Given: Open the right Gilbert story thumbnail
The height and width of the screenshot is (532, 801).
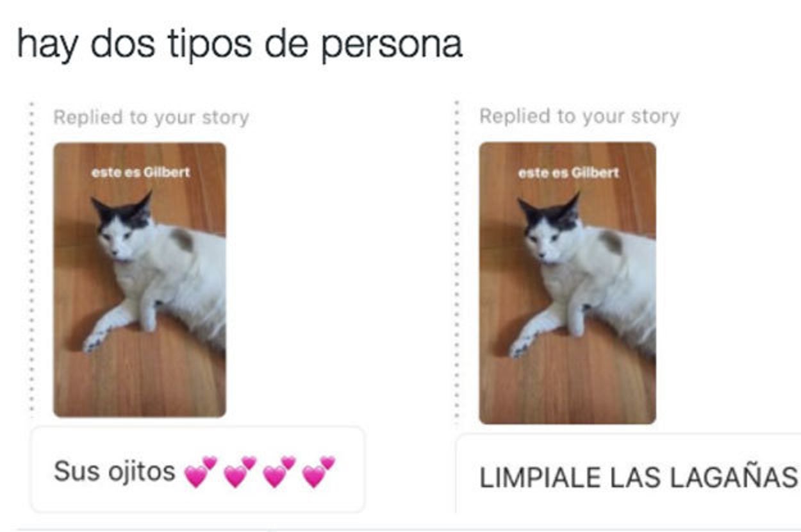Looking at the screenshot, I should [568, 283].
